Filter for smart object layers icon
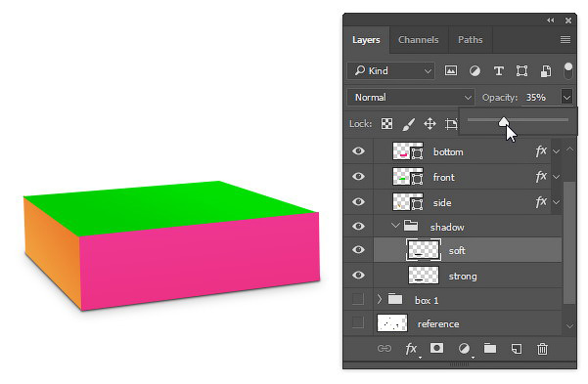This screenshot has height=384, width=588. (x=546, y=70)
